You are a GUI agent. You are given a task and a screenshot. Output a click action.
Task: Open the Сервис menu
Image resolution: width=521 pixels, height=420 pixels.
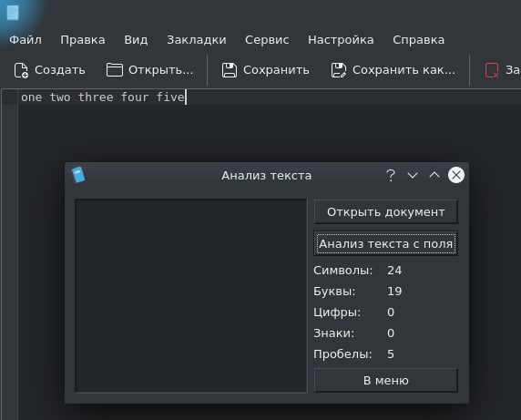pyautogui.click(x=267, y=40)
